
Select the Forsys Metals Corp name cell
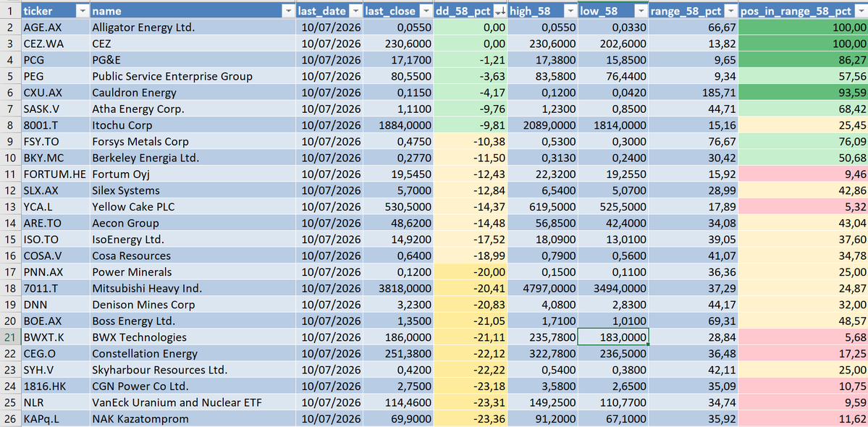(193, 142)
